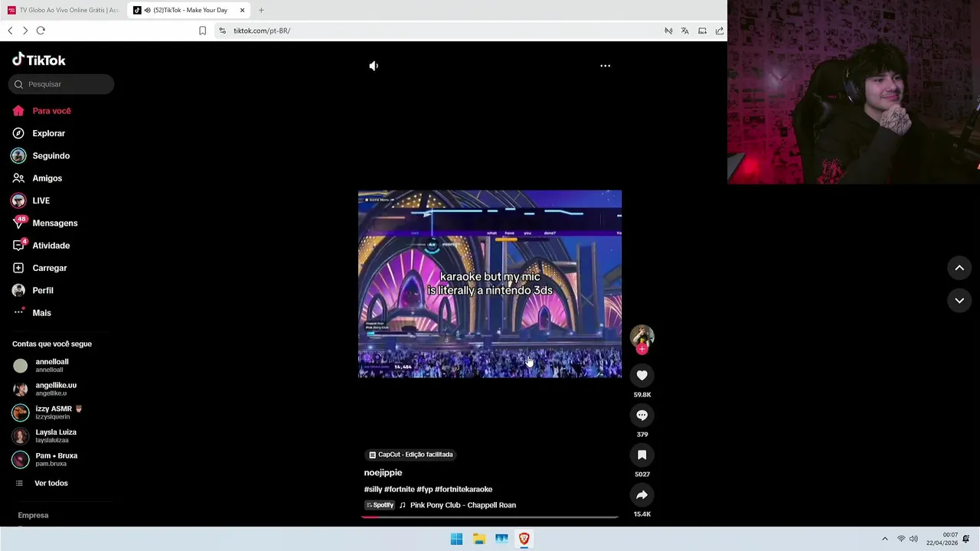Save video with bookmark icon

(642, 455)
